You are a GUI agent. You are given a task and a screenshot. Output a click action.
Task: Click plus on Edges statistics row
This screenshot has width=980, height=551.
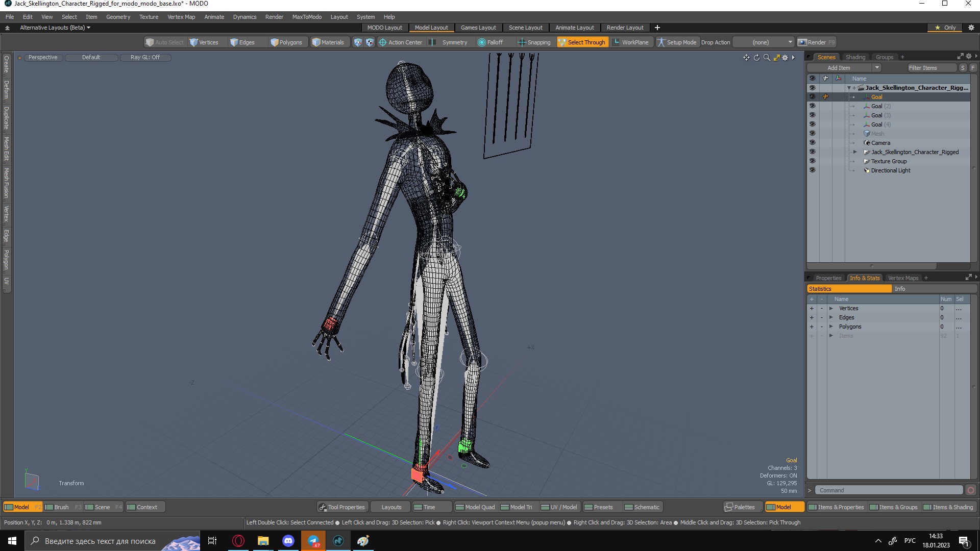tap(812, 317)
